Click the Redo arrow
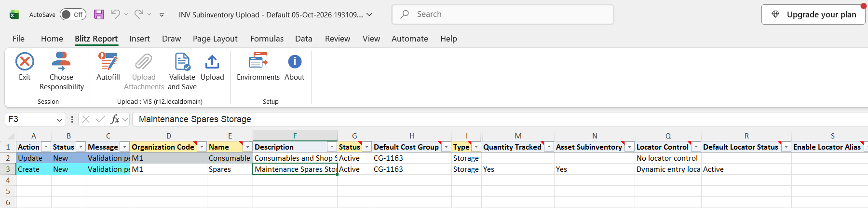This screenshot has width=868, height=208. click(x=138, y=14)
